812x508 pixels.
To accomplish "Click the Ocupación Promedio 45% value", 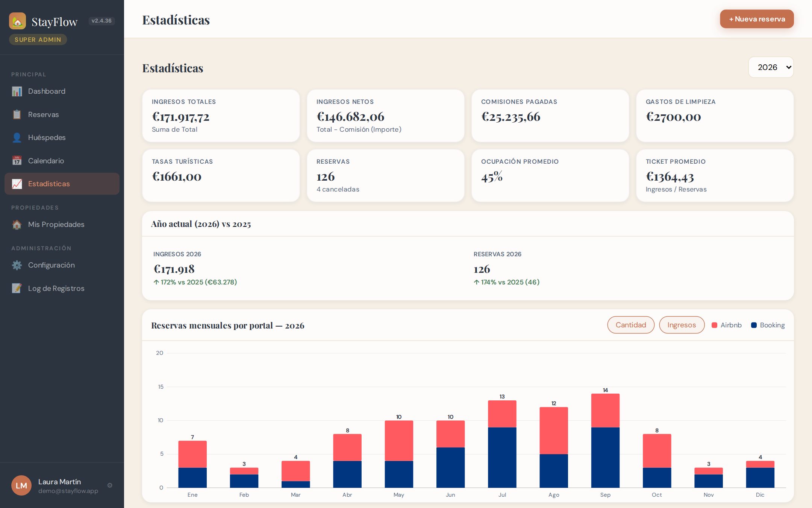I will (492, 176).
